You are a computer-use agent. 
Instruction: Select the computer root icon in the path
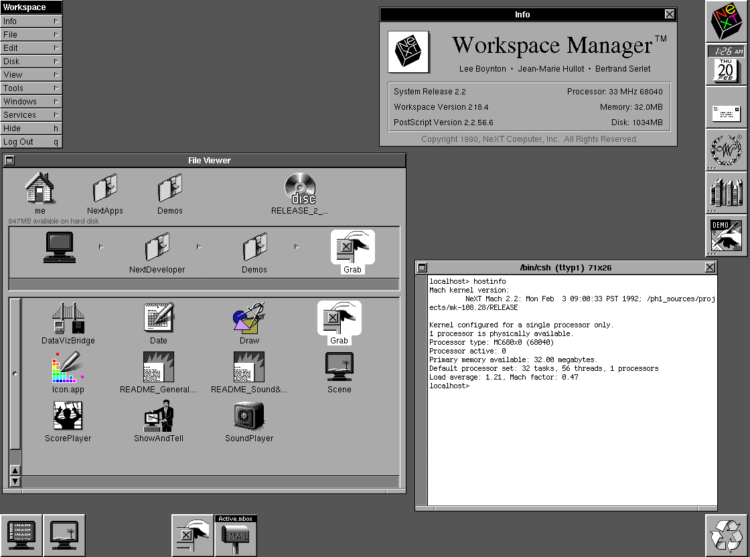click(59, 247)
